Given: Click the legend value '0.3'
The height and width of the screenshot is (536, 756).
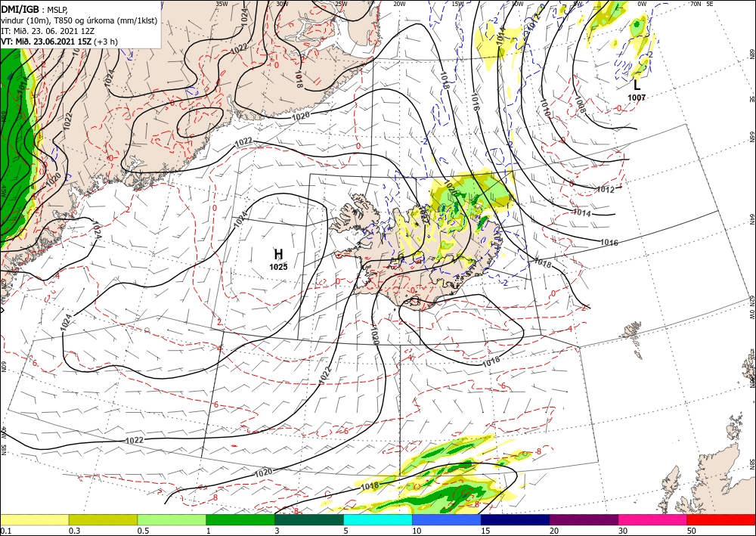Looking at the screenshot, I should tap(74, 530).
